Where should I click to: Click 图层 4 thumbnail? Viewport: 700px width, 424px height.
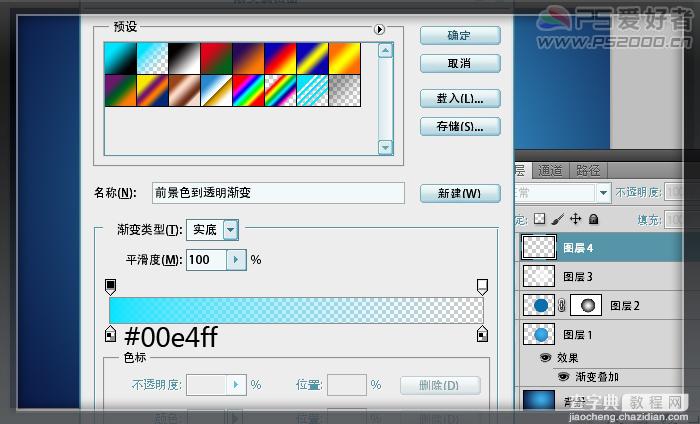tap(539, 248)
